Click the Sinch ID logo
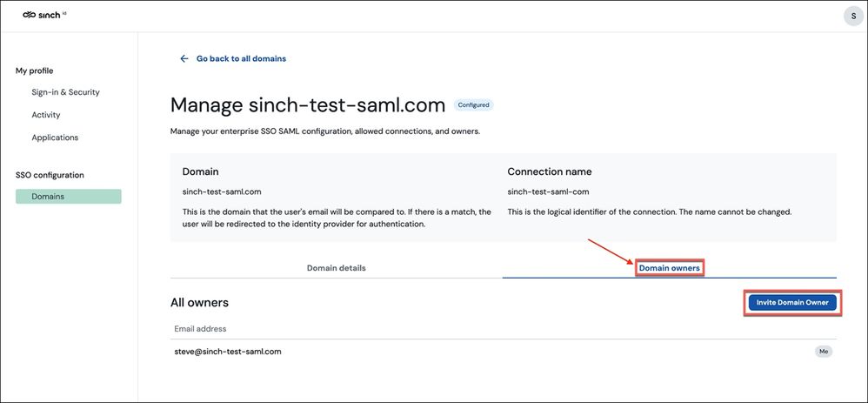 point(45,15)
